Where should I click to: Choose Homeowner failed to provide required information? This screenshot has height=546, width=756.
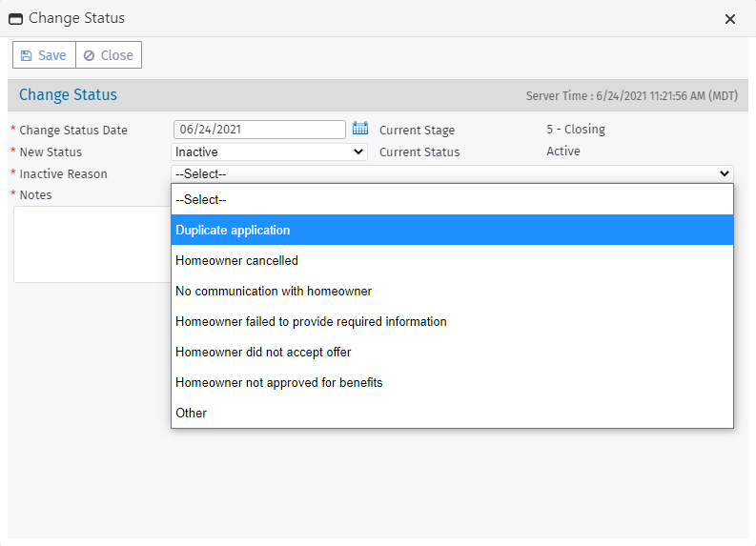(x=452, y=322)
